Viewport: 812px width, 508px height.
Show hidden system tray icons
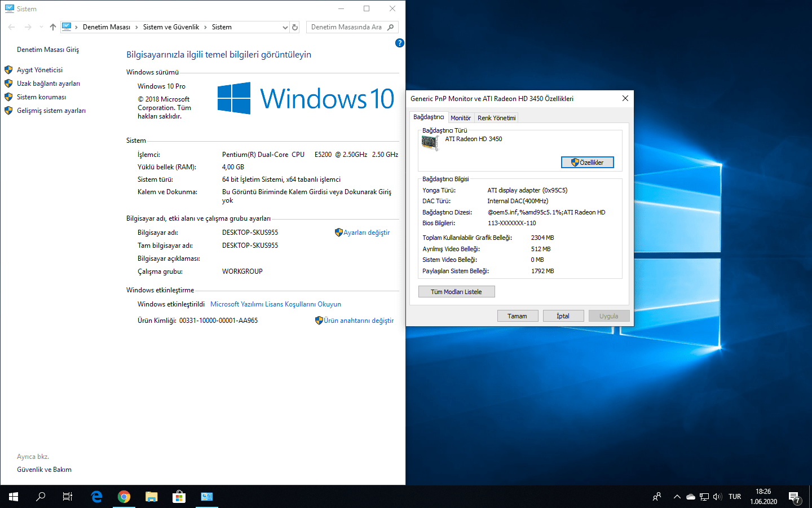tap(677, 497)
